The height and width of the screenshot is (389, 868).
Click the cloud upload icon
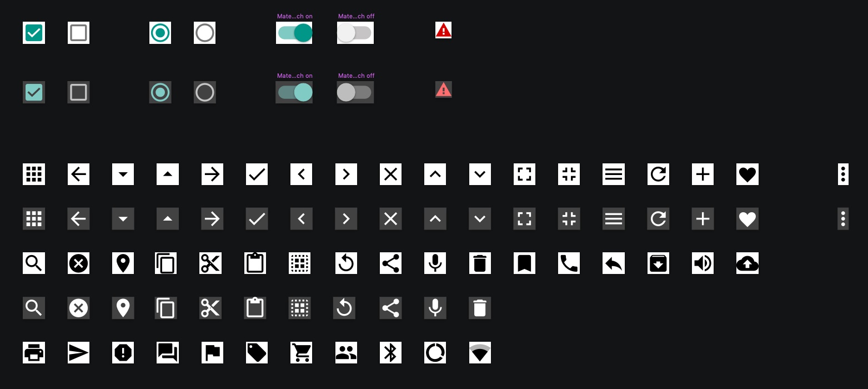(747, 263)
